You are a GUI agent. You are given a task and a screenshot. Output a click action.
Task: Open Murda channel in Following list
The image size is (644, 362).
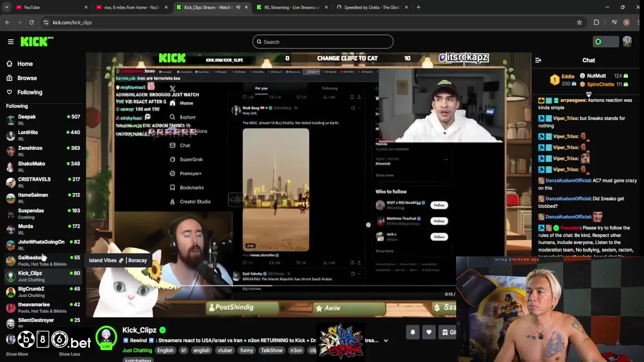43,229
